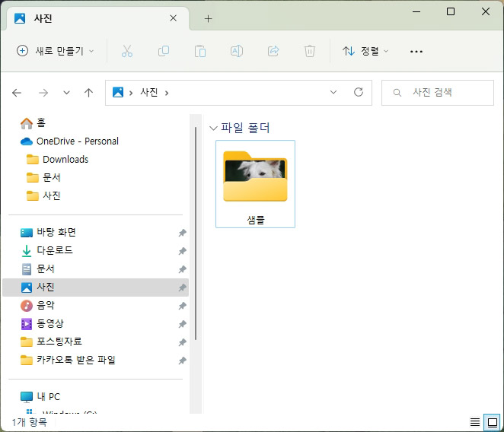Image resolution: width=504 pixels, height=432 pixels.
Task: Collapse the 파일 폴더 group header
Action: click(213, 128)
